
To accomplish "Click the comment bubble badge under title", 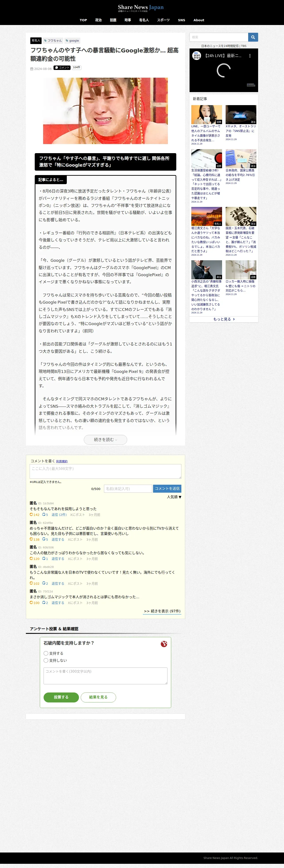I will click(62, 68).
